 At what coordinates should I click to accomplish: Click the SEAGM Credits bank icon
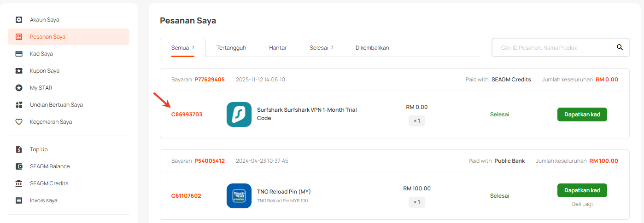click(x=19, y=183)
